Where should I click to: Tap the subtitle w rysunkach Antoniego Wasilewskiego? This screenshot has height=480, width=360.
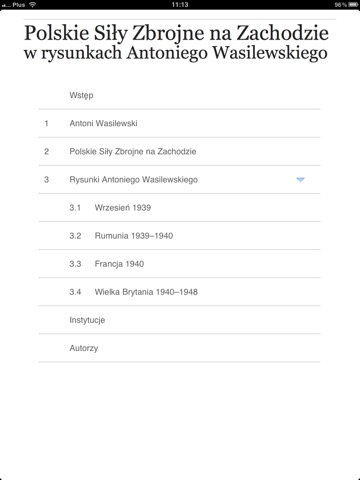click(x=176, y=53)
